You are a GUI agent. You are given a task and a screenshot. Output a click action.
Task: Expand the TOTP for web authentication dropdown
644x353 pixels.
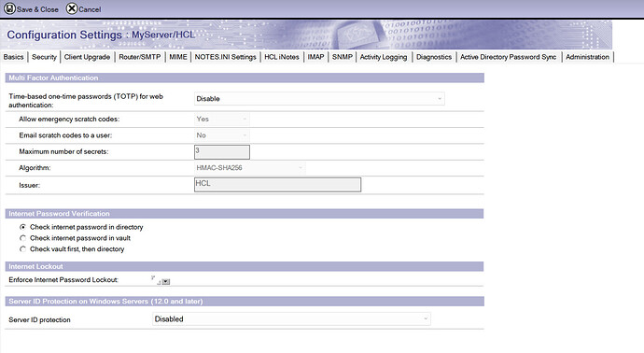pos(319,99)
